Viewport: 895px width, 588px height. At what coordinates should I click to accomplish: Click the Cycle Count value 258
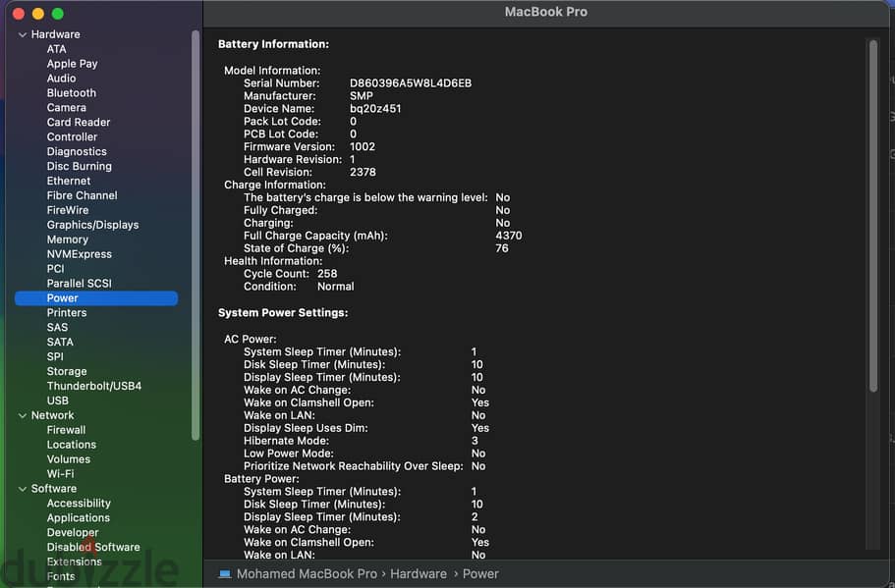327,274
